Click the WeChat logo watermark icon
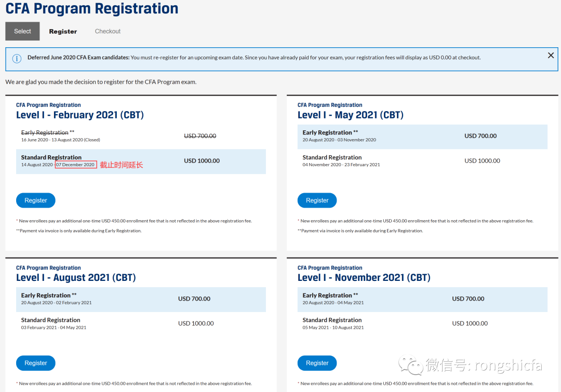 407,364
